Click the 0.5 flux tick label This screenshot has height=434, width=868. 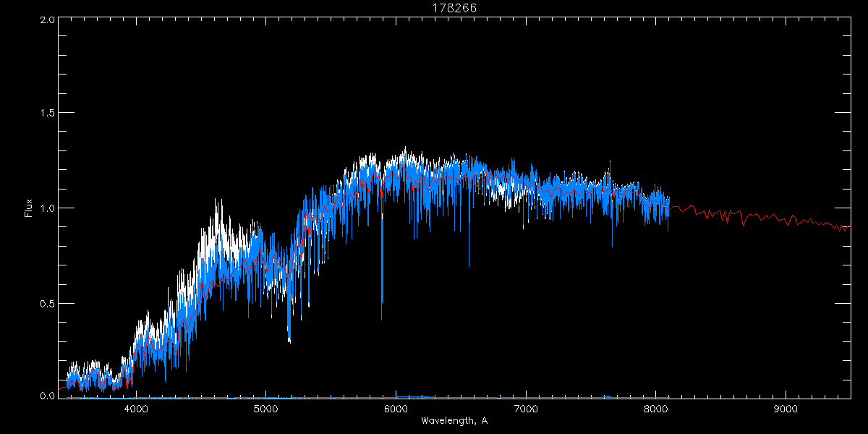coord(48,303)
